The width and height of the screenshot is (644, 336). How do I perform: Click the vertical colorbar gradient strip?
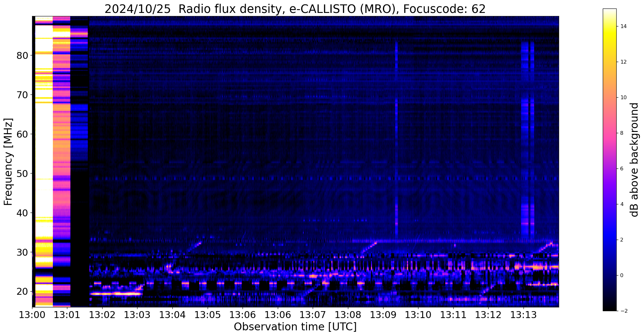[x=609, y=160]
